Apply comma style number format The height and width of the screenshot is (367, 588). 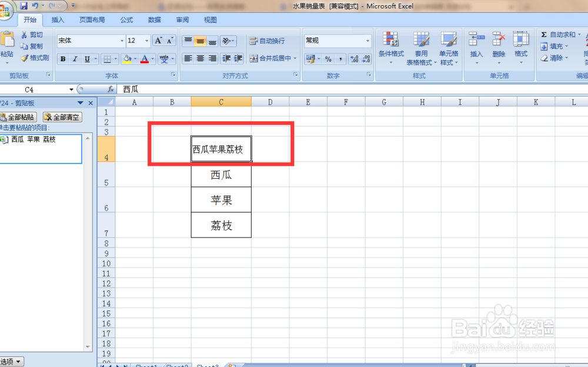[x=340, y=59]
